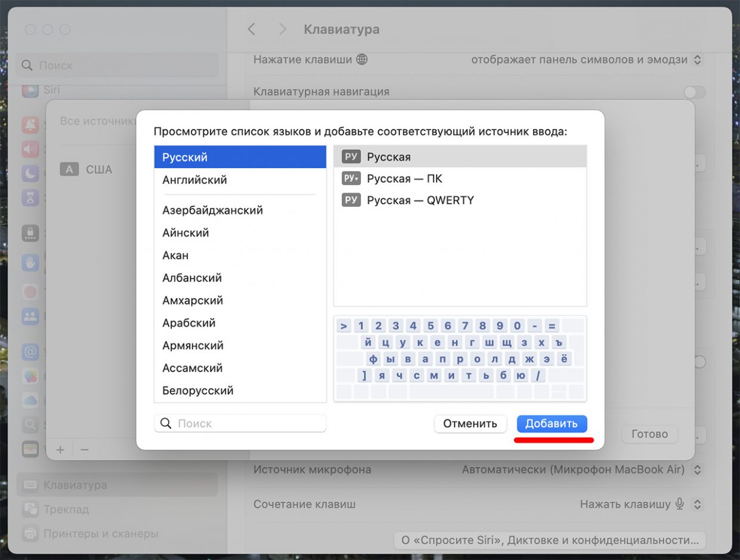740x560 pixels.
Task: Click the Добавить button
Action: [552, 423]
